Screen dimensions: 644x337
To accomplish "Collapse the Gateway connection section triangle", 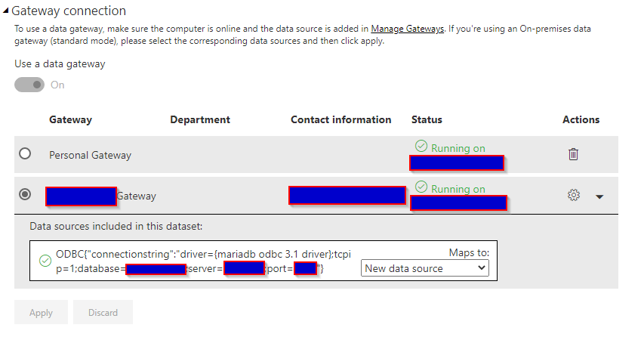I will click(6, 11).
